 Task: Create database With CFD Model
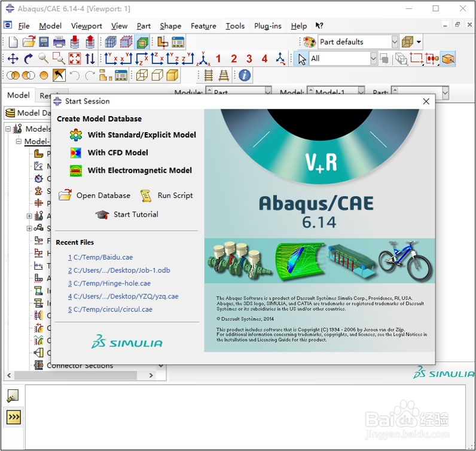(109, 153)
